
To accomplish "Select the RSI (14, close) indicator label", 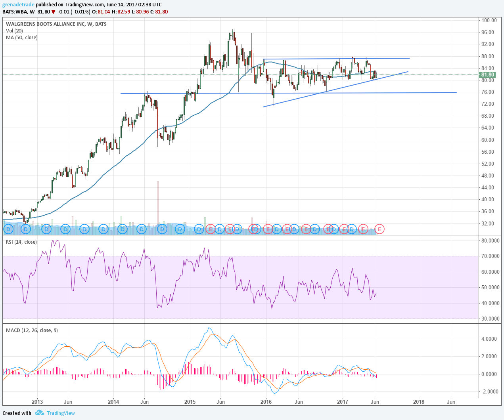I will tap(21, 242).
